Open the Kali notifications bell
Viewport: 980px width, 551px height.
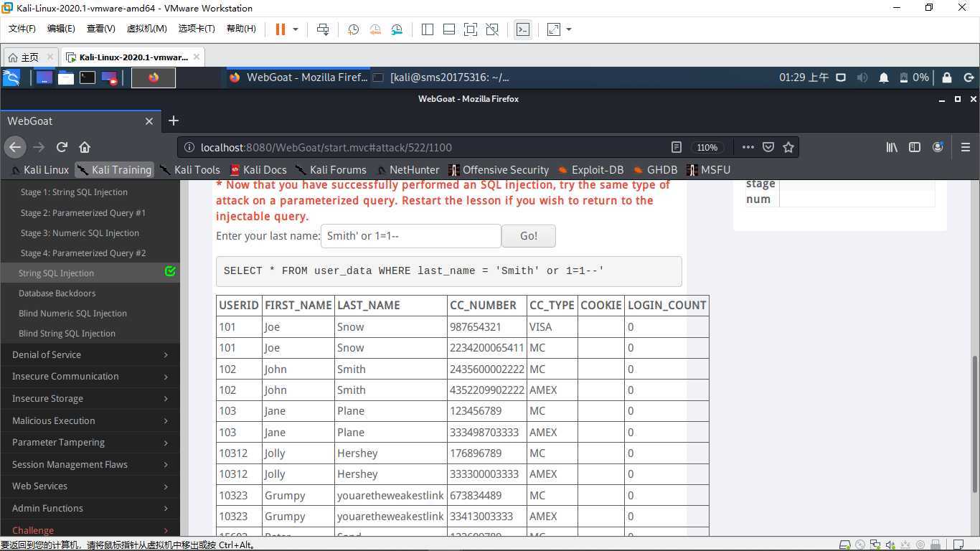coord(884,77)
